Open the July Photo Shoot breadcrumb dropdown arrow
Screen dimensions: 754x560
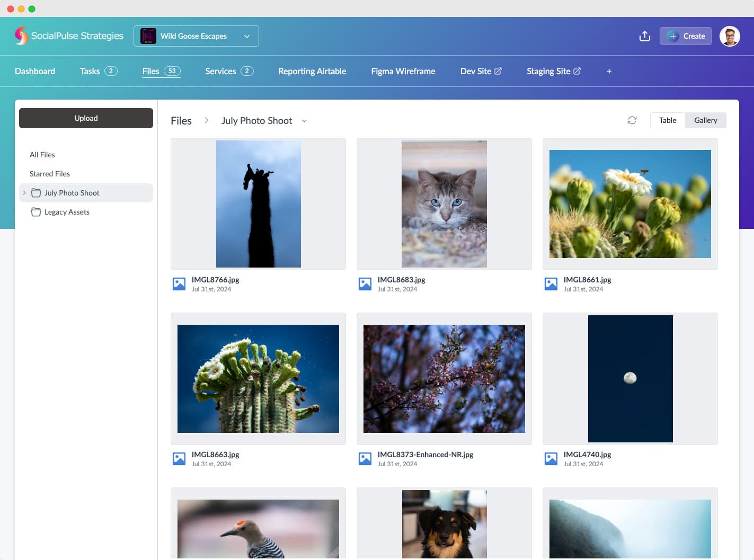tap(304, 121)
